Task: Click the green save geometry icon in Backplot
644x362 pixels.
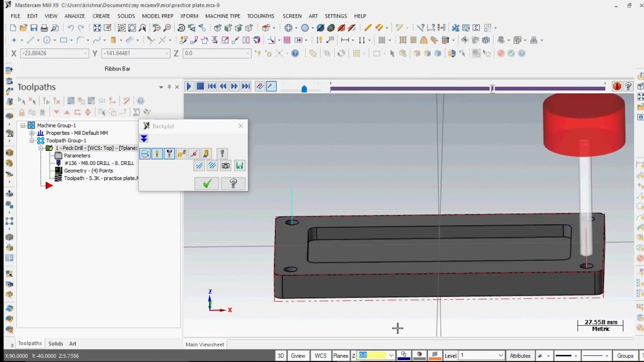Action: (239, 166)
